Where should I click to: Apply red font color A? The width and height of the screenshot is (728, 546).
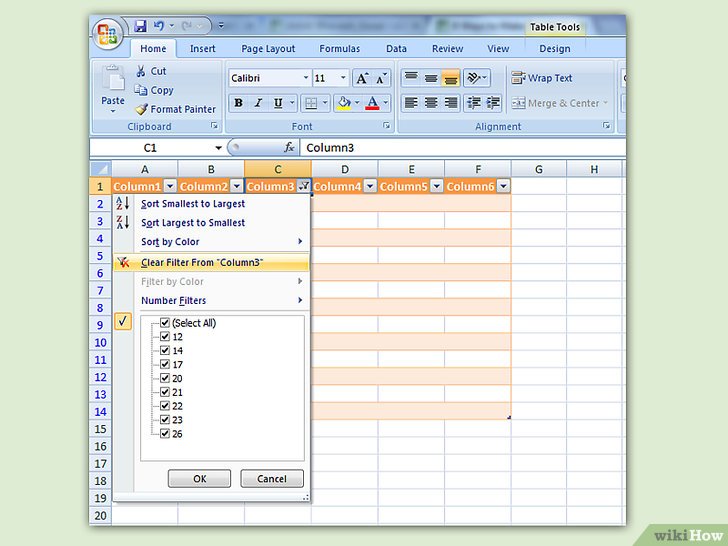click(372, 103)
